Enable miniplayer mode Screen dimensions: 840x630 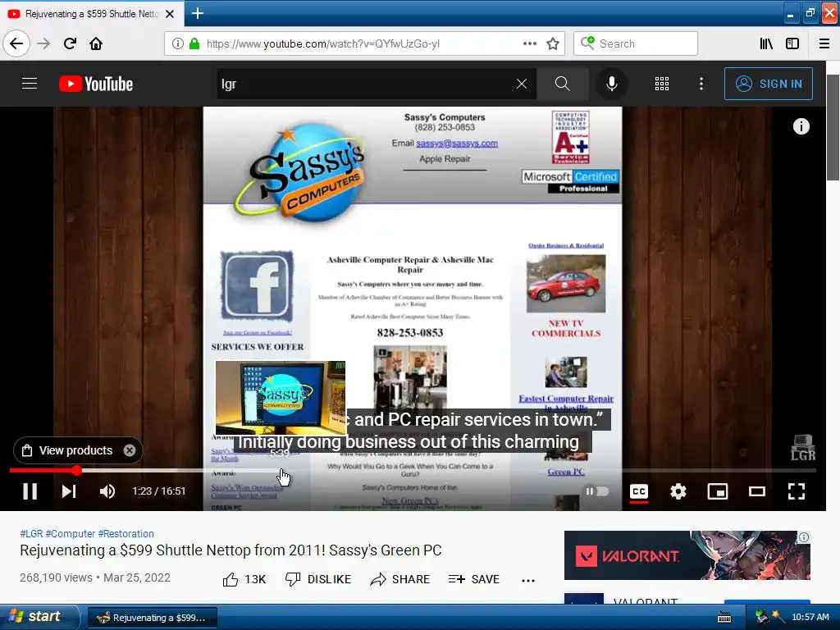[x=717, y=491]
